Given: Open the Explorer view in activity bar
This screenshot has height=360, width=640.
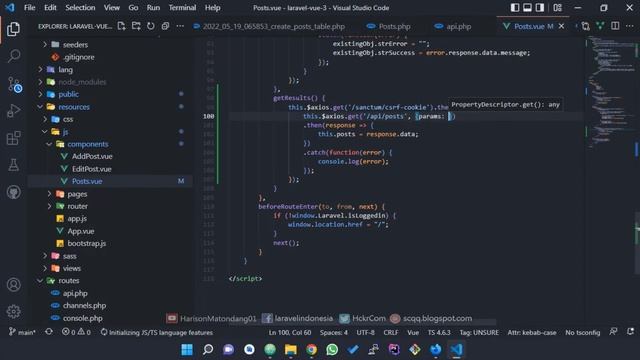Looking at the screenshot, I should (13, 29).
